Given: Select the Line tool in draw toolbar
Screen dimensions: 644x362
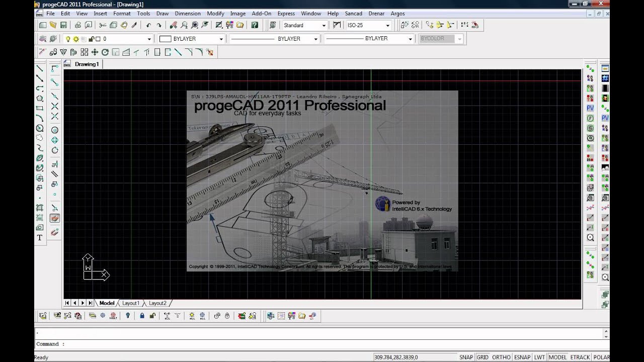Looking at the screenshot, I should 40,68.
